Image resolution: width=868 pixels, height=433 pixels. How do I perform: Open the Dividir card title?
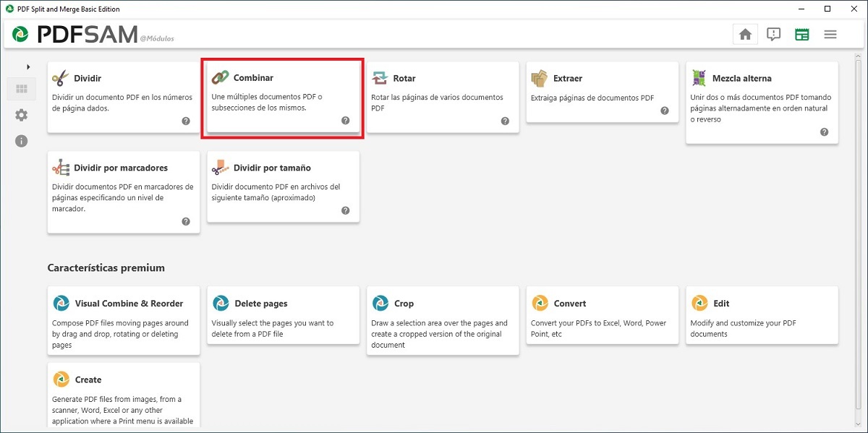click(88, 78)
